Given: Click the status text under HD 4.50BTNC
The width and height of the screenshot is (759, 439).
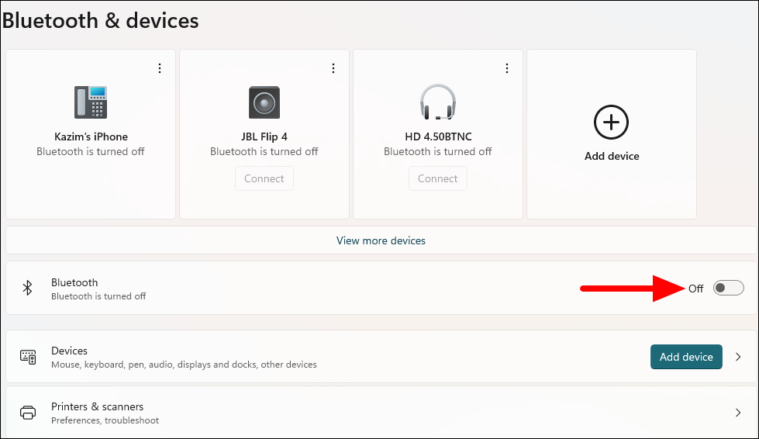Looking at the screenshot, I should pos(438,151).
